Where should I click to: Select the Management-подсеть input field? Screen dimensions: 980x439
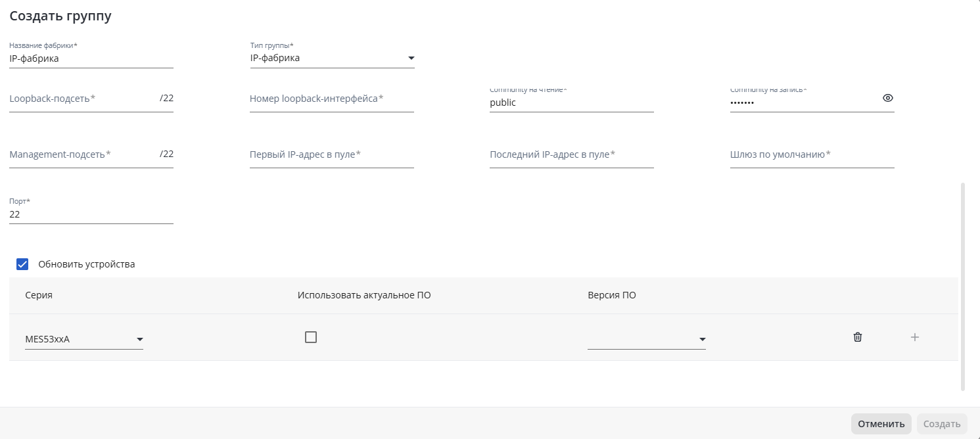tap(82, 155)
